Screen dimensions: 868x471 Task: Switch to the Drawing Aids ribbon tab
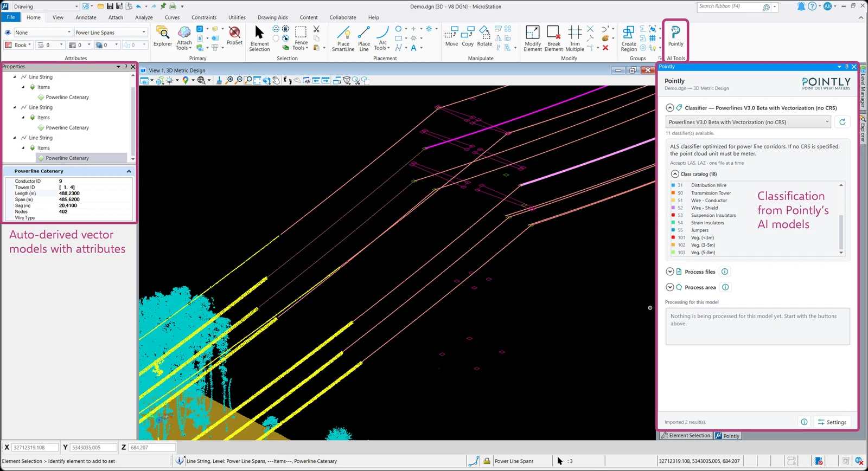coord(273,17)
